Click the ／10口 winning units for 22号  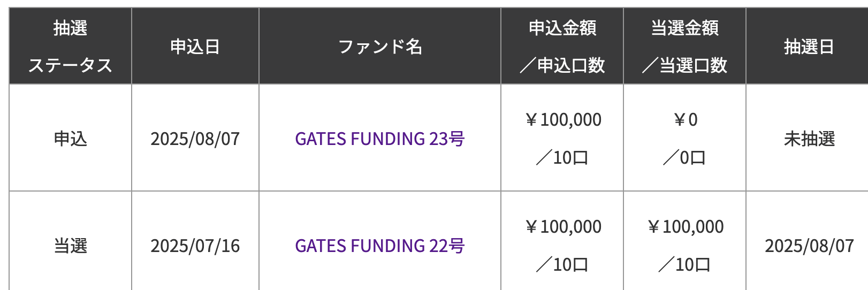point(684,264)
